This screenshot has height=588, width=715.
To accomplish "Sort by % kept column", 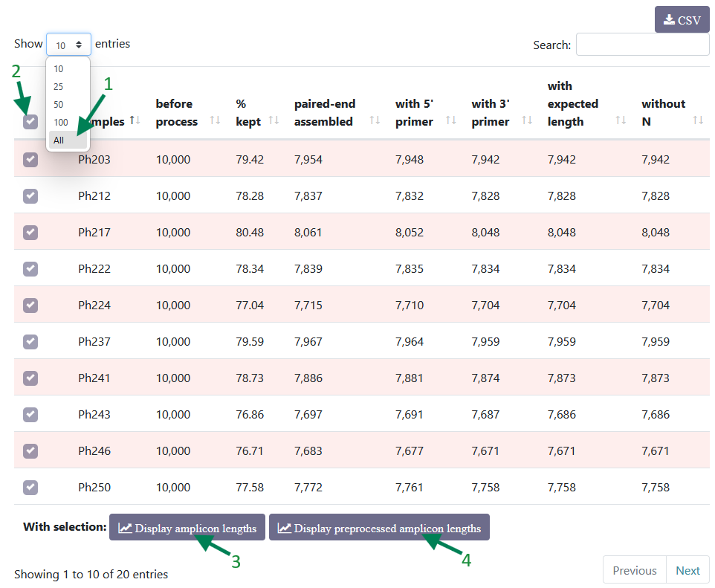I will coord(274,120).
